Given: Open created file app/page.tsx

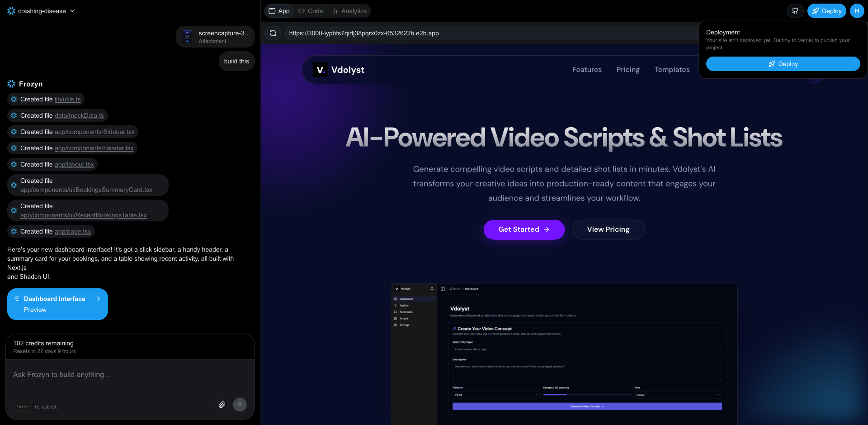Looking at the screenshot, I should pyautogui.click(x=73, y=231).
